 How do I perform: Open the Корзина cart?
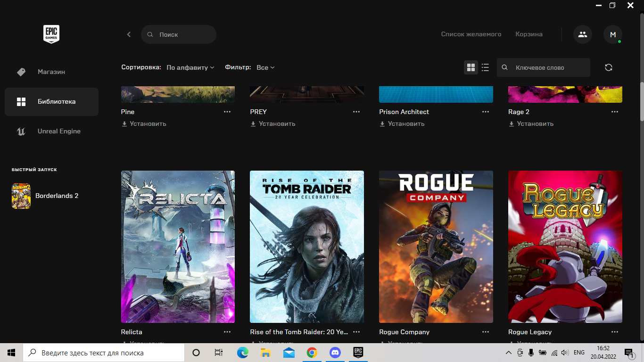pyautogui.click(x=529, y=34)
